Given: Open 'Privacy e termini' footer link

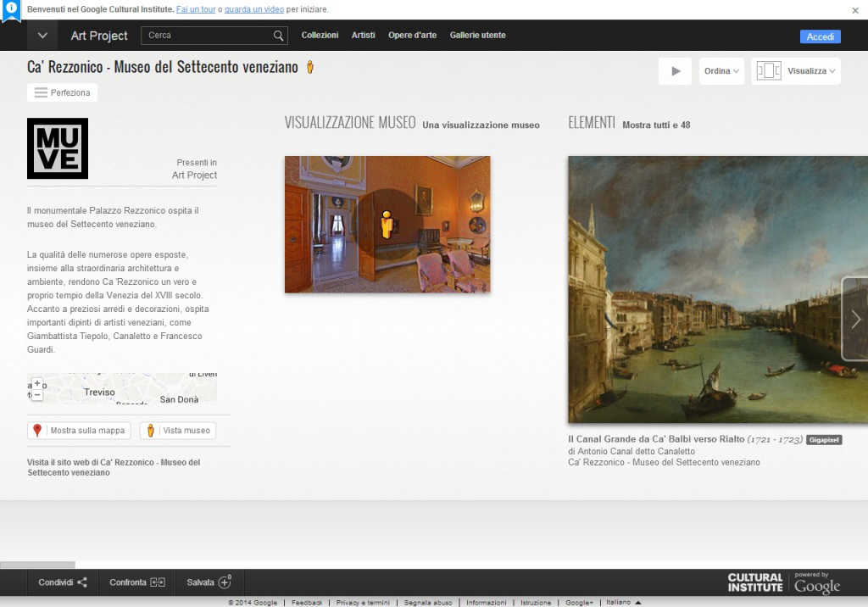Looking at the screenshot, I should (363, 603).
